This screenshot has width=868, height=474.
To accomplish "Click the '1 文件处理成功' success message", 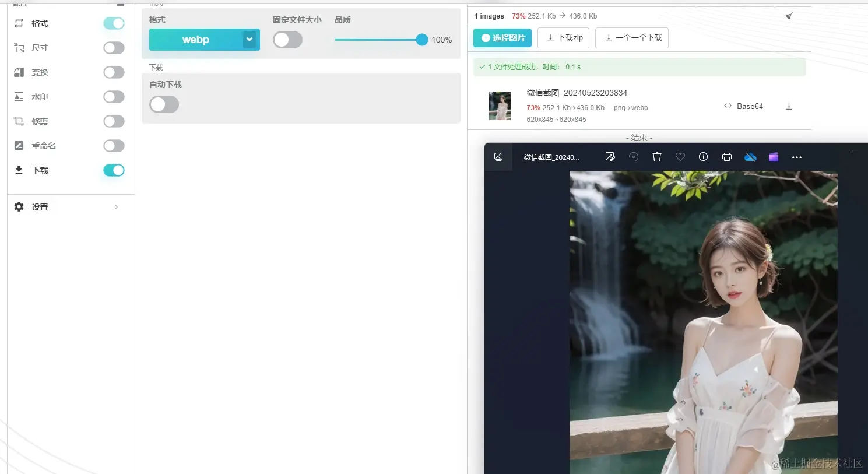I will click(639, 67).
